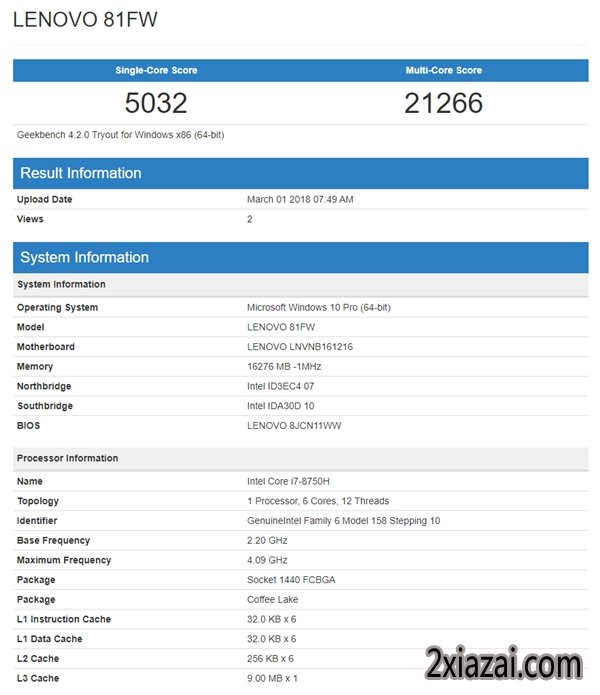
Task: Click the Operating System label
Action: click(57, 308)
